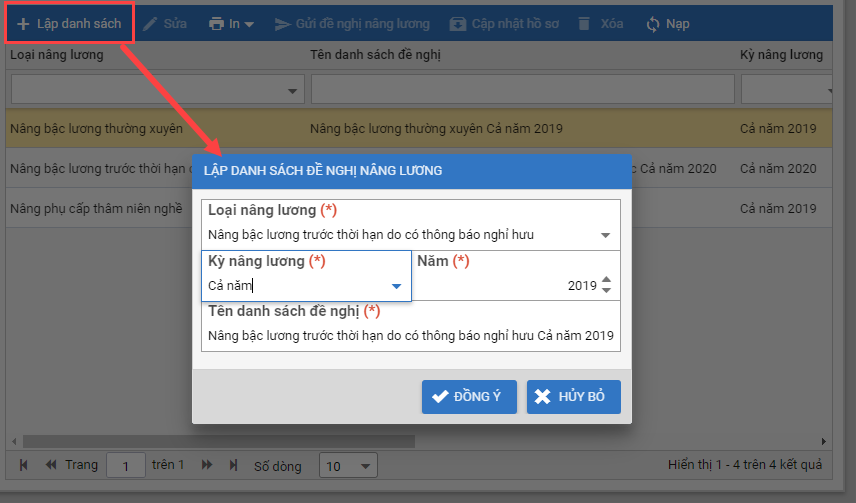The width and height of the screenshot is (856, 503).
Task: Click Gửi đề nghị nâng lương send icon
Action: (x=283, y=24)
